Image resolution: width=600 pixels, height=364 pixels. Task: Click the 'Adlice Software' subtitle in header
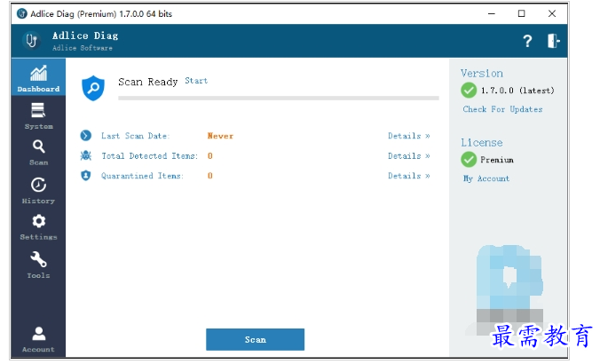83,48
